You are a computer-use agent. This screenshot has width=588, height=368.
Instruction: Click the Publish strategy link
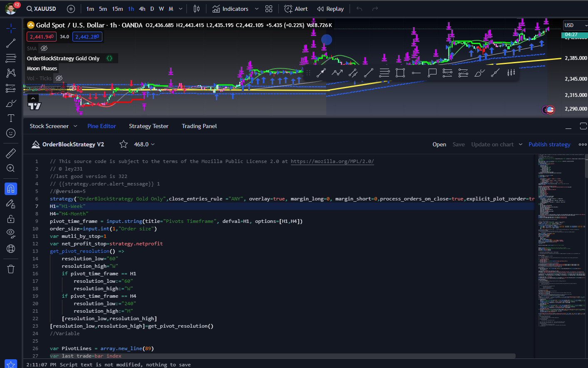(x=549, y=144)
